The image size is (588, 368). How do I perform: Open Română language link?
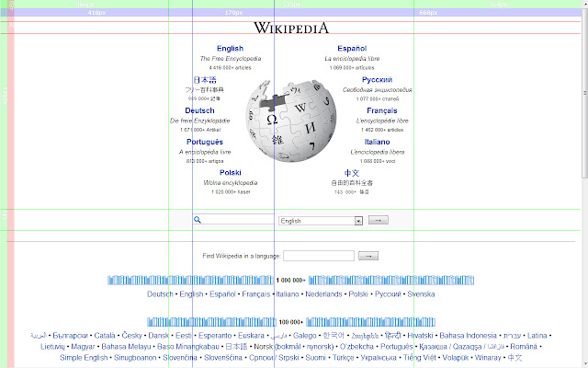click(524, 347)
